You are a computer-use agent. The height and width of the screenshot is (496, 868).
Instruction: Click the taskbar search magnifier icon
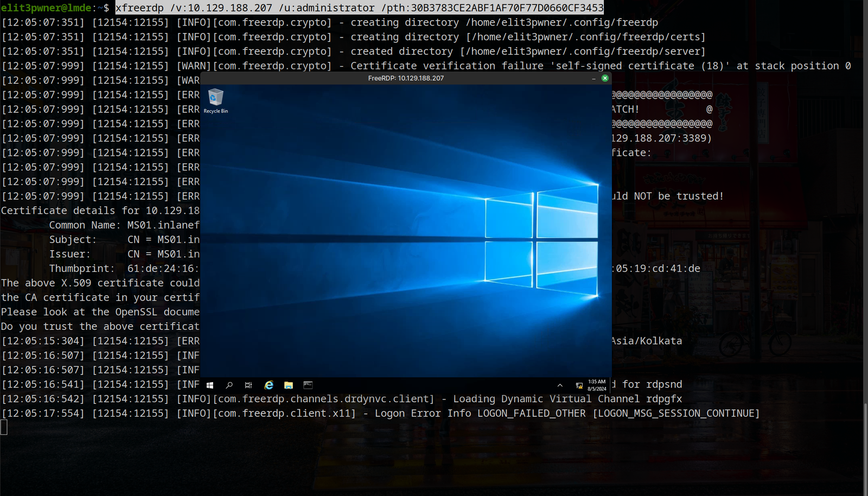click(x=229, y=385)
